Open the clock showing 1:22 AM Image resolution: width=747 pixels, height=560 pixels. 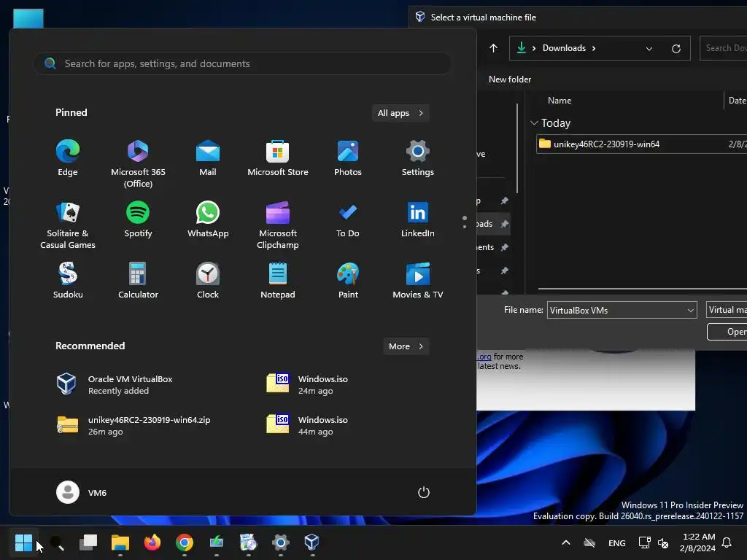[x=698, y=542]
